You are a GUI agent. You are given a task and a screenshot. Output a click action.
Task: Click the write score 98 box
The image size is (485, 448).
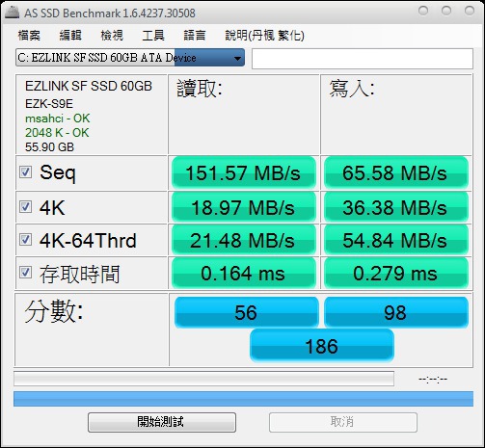tap(396, 312)
